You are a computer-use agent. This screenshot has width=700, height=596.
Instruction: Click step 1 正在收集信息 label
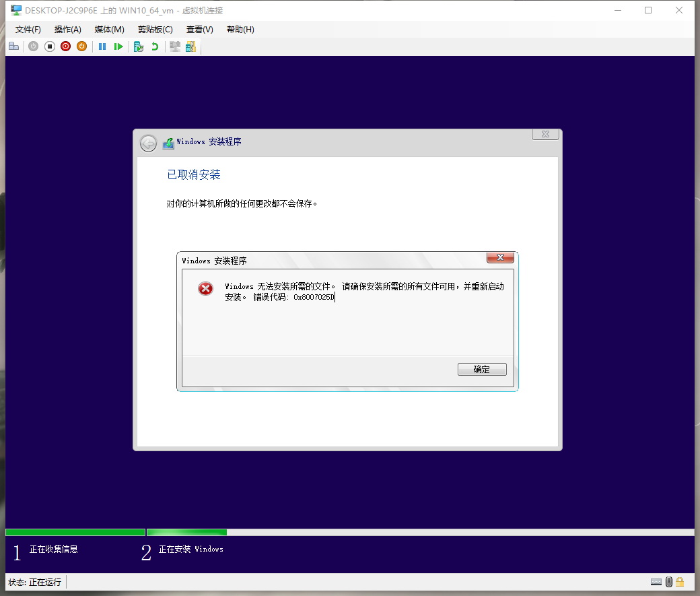54,549
